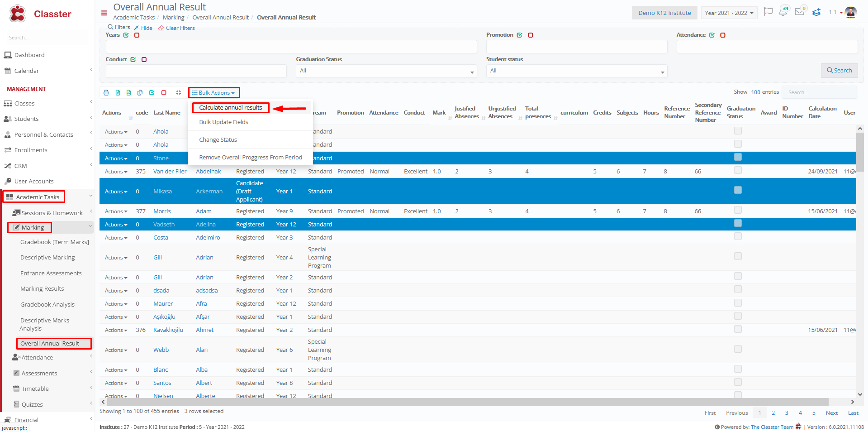Click the horizontal scrollbar under the table

pos(468,402)
